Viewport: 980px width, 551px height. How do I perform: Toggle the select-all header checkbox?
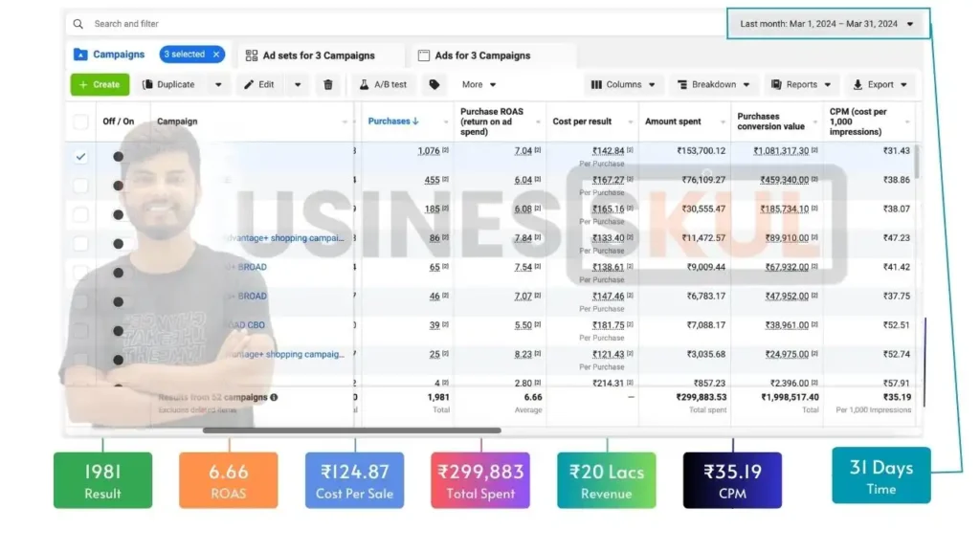81,121
